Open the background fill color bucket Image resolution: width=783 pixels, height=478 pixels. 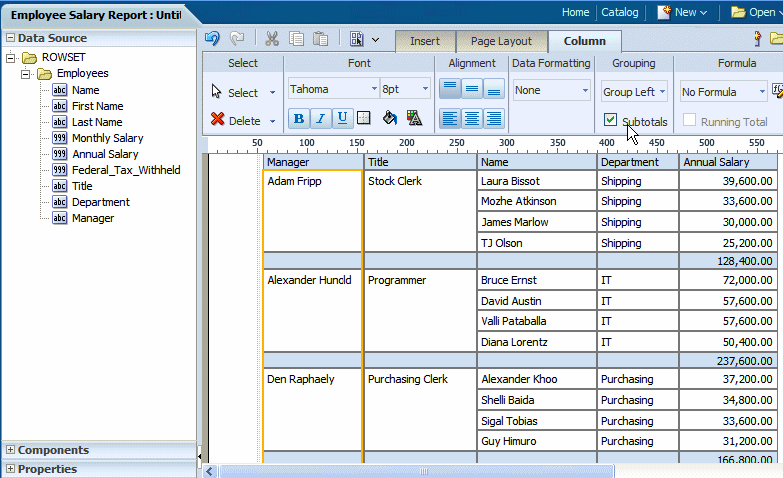(390, 118)
